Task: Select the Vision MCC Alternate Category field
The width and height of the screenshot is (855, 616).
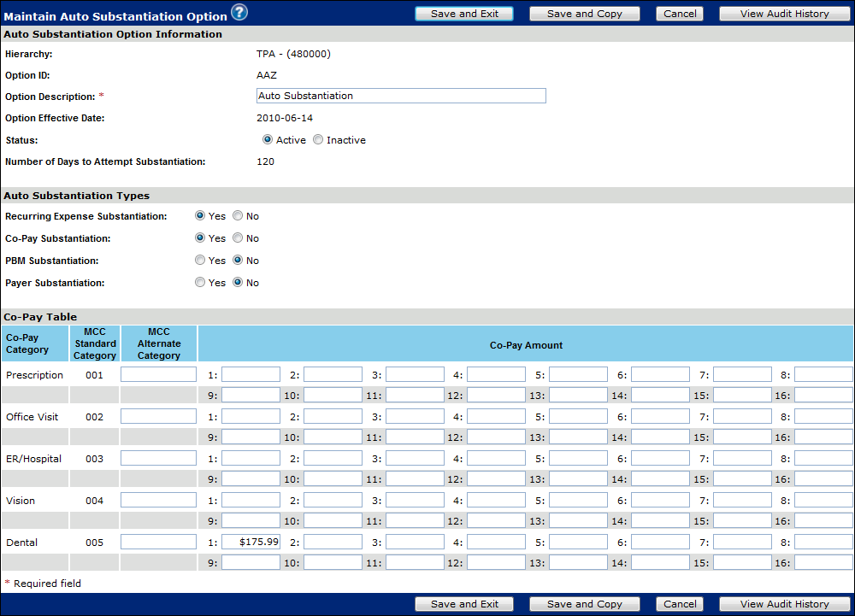Action: 158,500
